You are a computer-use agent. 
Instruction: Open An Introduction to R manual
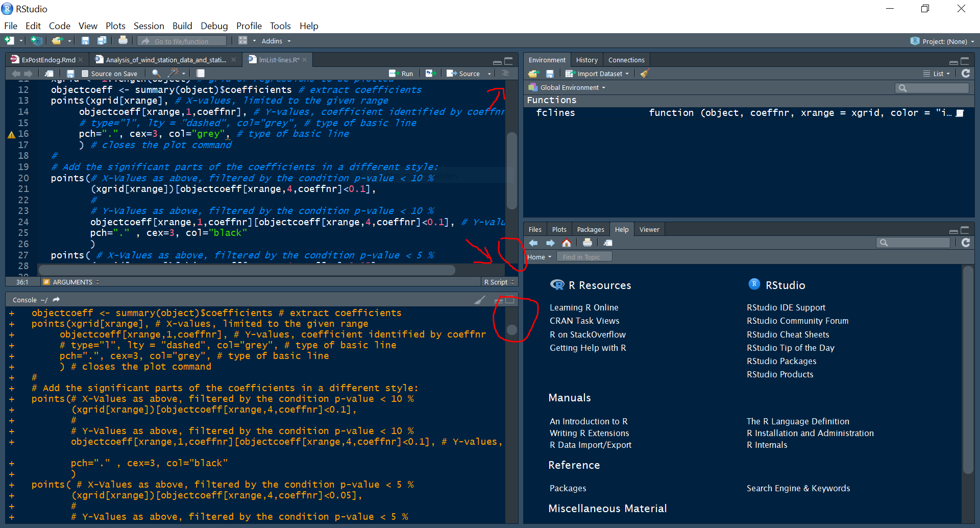[x=589, y=421]
